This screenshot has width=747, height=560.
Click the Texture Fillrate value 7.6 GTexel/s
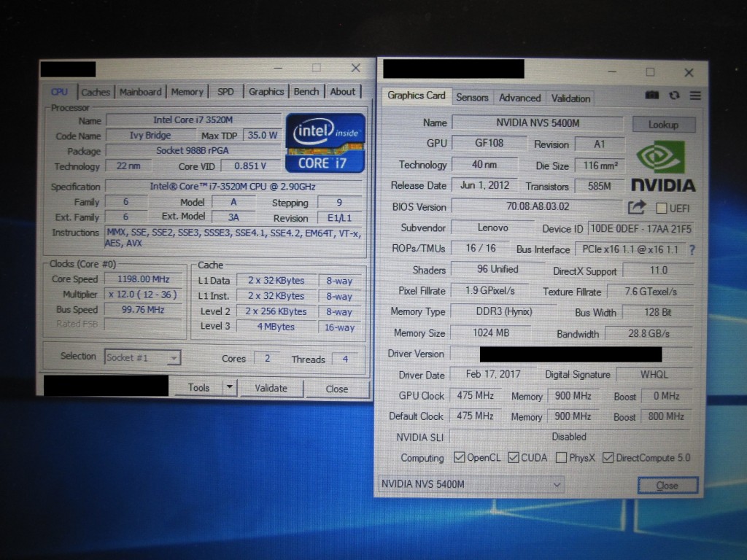[651, 292]
